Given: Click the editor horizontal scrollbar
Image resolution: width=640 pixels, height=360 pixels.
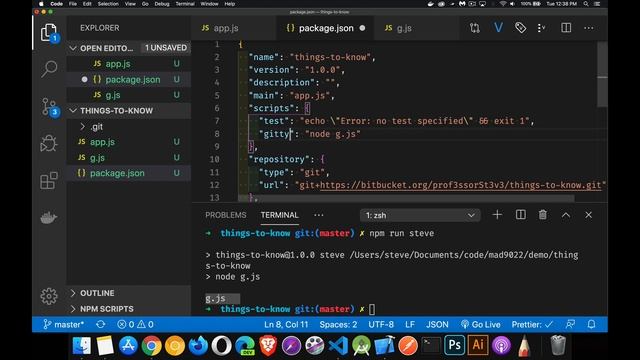Looking at the screenshot, I should (x=406, y=198).
